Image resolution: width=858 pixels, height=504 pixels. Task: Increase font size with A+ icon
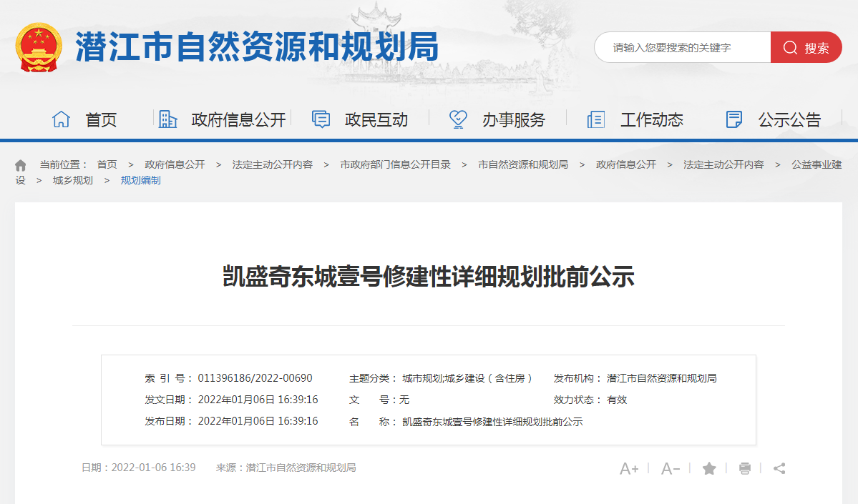coord(629,469)
